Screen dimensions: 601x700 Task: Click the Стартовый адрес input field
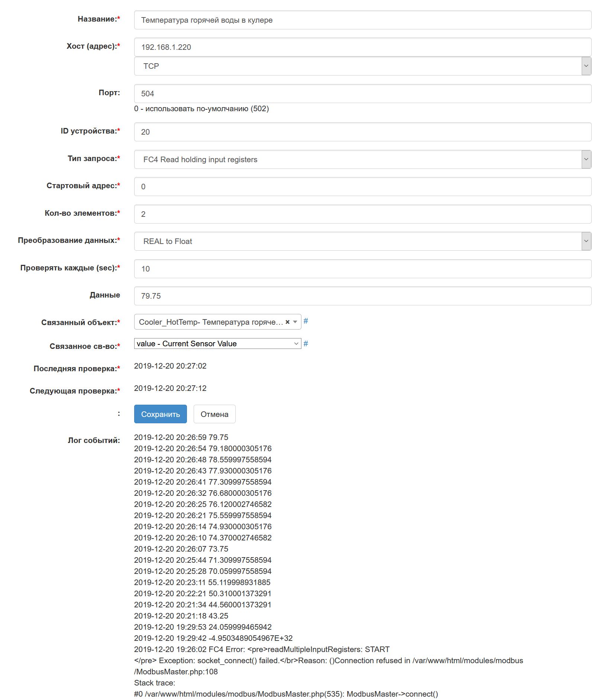[x=362, y=187]
